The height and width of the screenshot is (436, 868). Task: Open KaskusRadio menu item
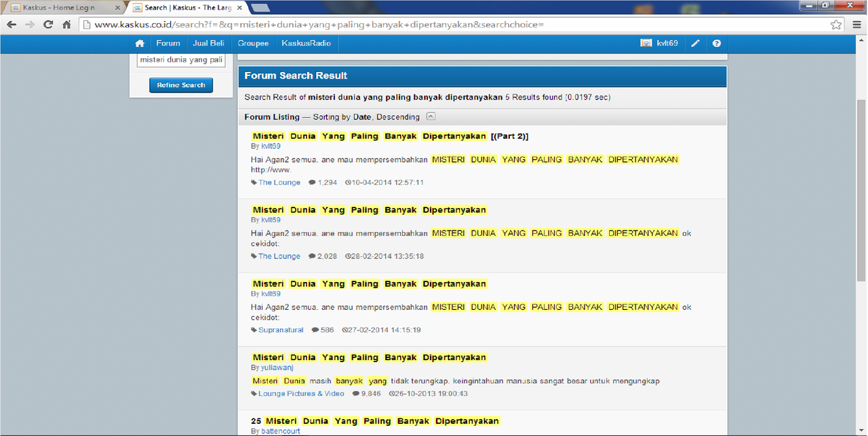[306, 43]
